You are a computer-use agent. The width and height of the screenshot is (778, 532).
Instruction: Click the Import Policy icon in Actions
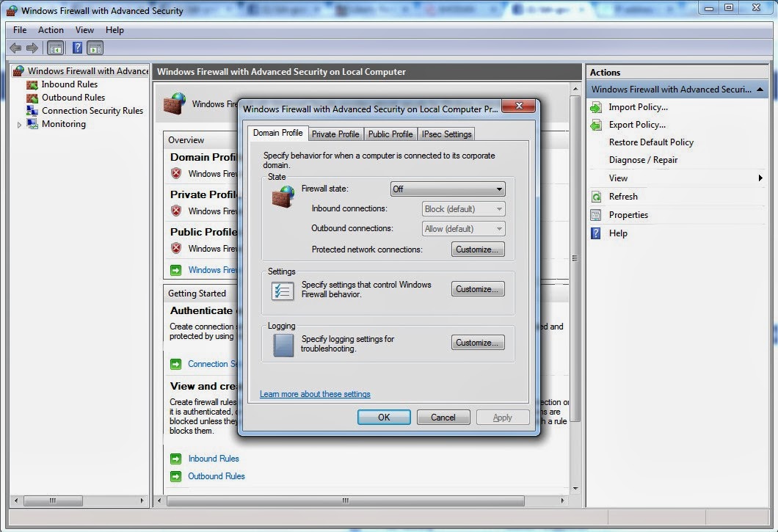tap(596, 107)
